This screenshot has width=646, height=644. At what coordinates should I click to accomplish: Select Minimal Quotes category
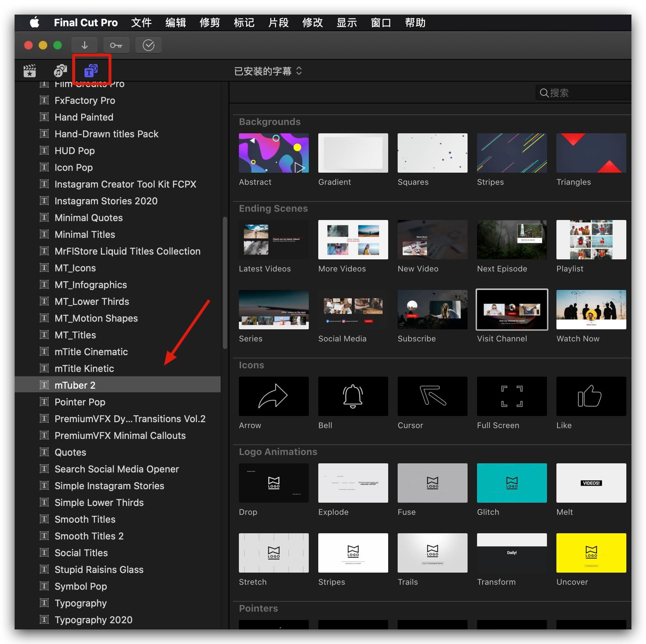(x=118, y=217)
